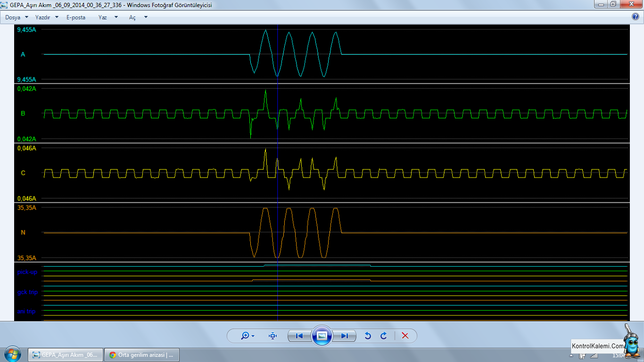This screenshot has height=362, width=644.
Task: Click the 0,046A upper scale label
Action: tap(26, 148)
